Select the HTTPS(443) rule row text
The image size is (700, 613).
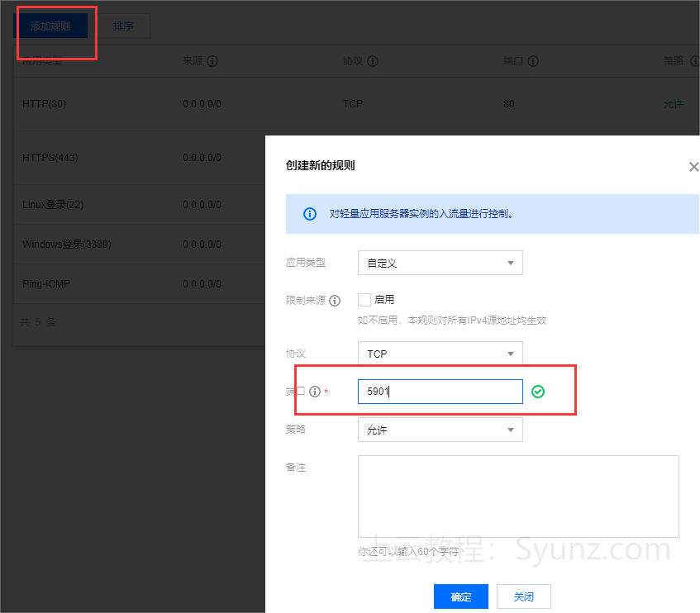[x=50, y=158]
